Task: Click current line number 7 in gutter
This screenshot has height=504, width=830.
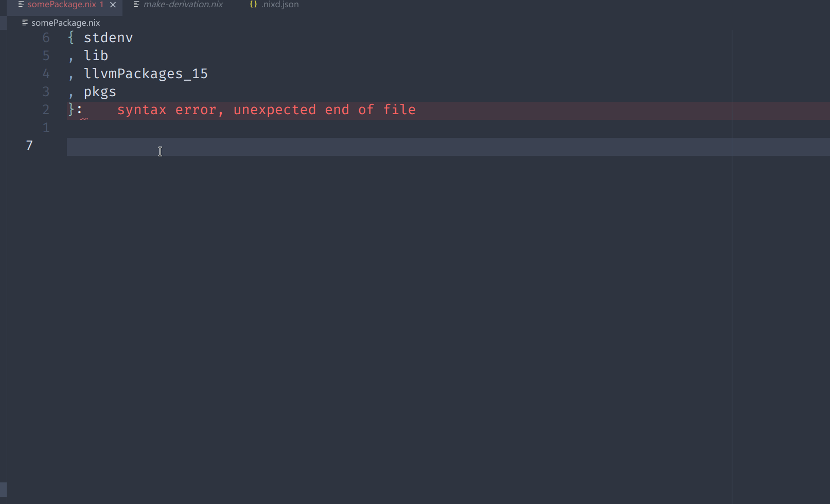Action: (29, 146)
